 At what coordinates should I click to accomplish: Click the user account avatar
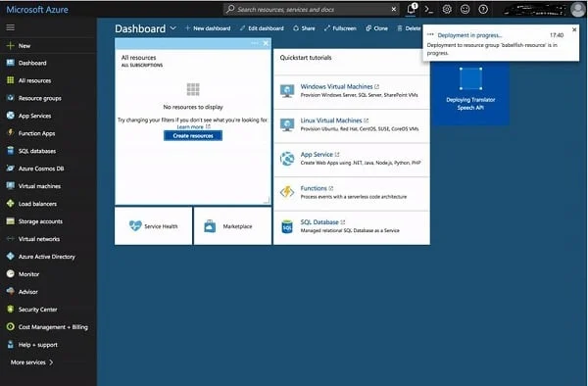(577, 10)
